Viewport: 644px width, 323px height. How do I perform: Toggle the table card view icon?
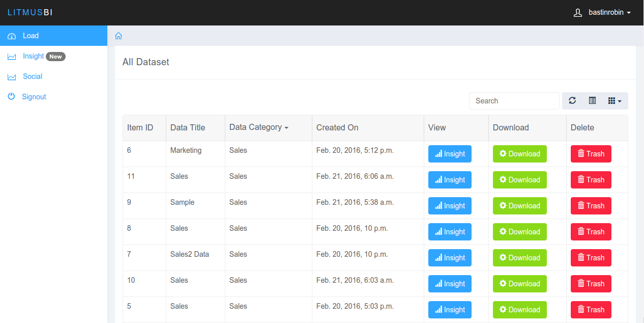592,101
